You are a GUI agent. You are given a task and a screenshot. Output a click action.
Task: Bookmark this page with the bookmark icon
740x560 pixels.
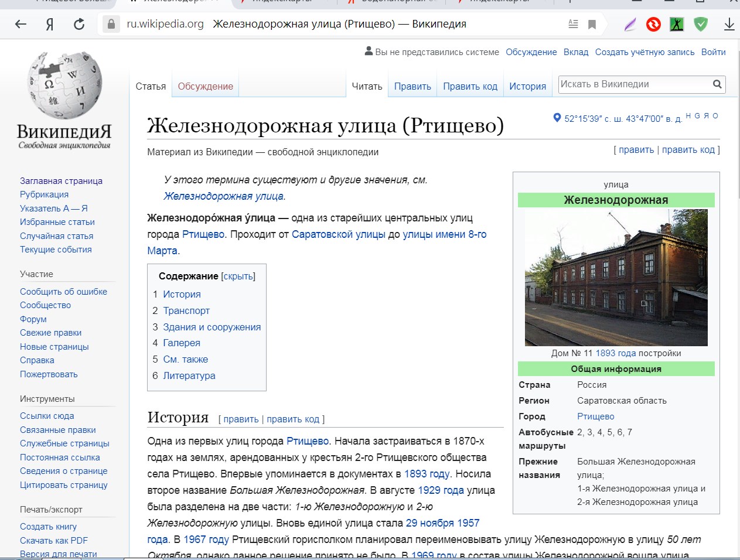[x=592, y=24]
